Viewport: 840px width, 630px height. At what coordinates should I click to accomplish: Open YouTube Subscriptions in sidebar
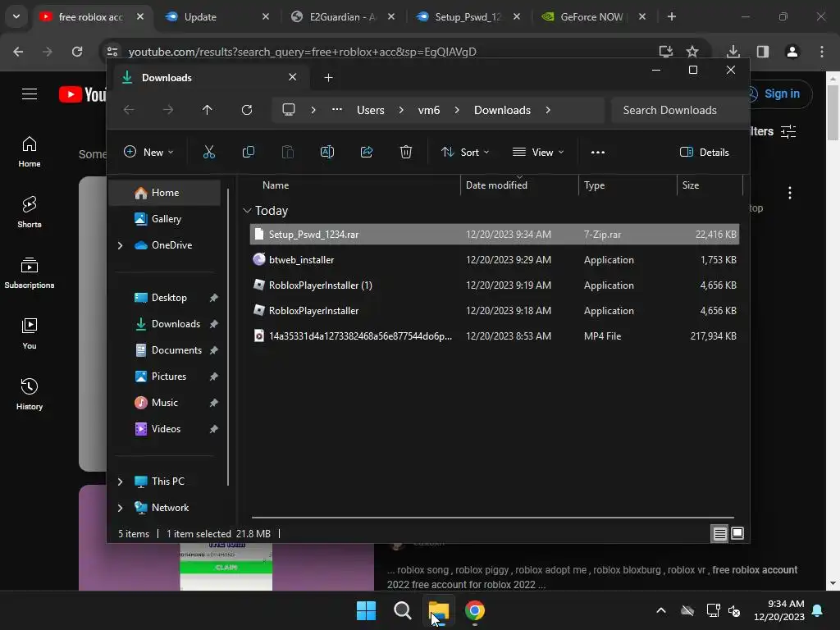pyautogui.click(x=30, y=272)
